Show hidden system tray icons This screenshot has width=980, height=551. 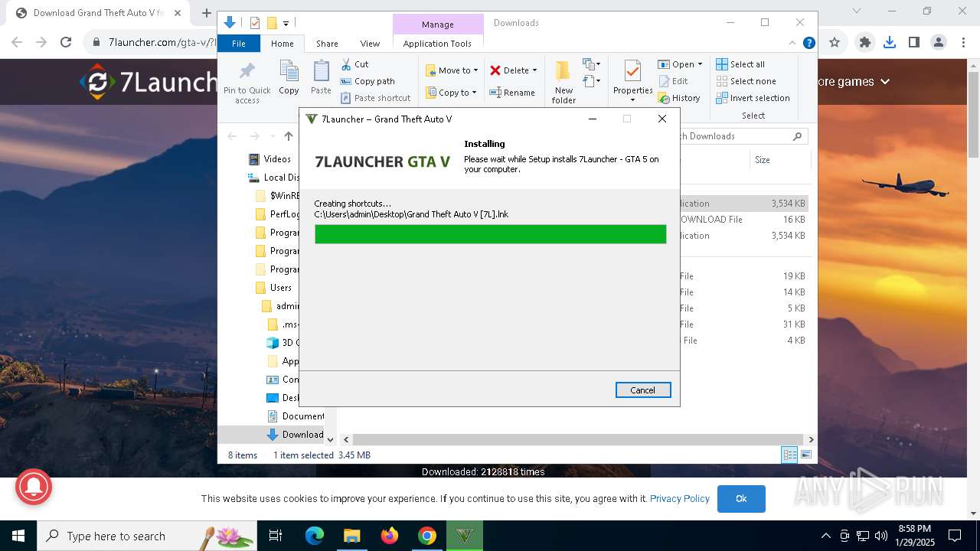(x=825, y=536)
